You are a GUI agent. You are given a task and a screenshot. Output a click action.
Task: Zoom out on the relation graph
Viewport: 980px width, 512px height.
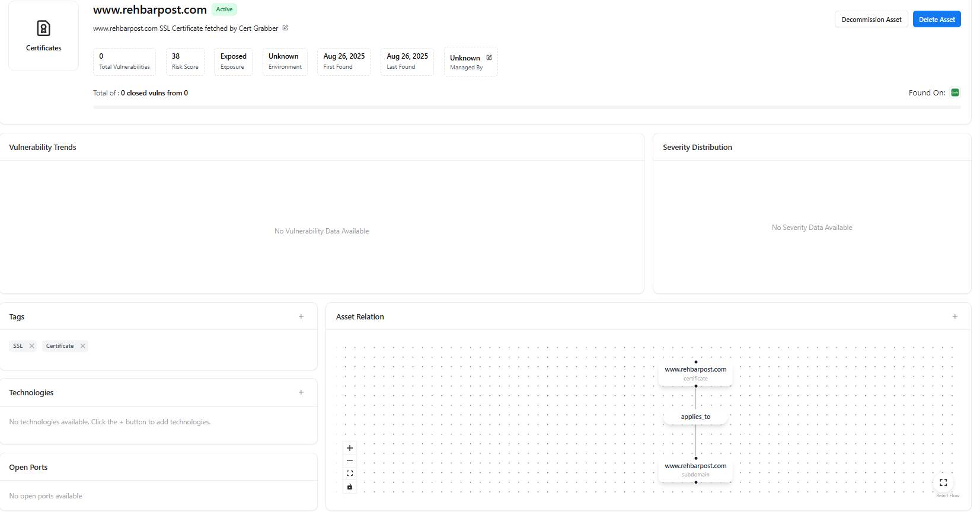(x=350, y=460)
